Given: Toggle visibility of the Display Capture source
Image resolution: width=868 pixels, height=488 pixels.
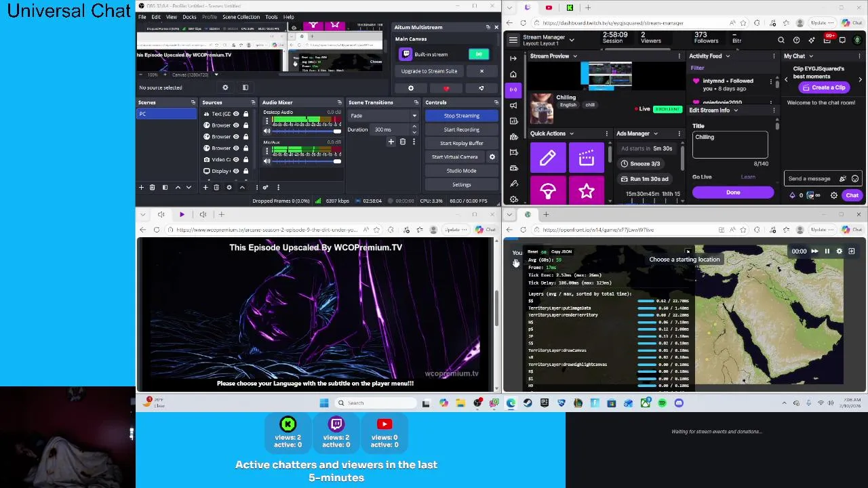Looking at the screenshot, I should coord(236,171).
